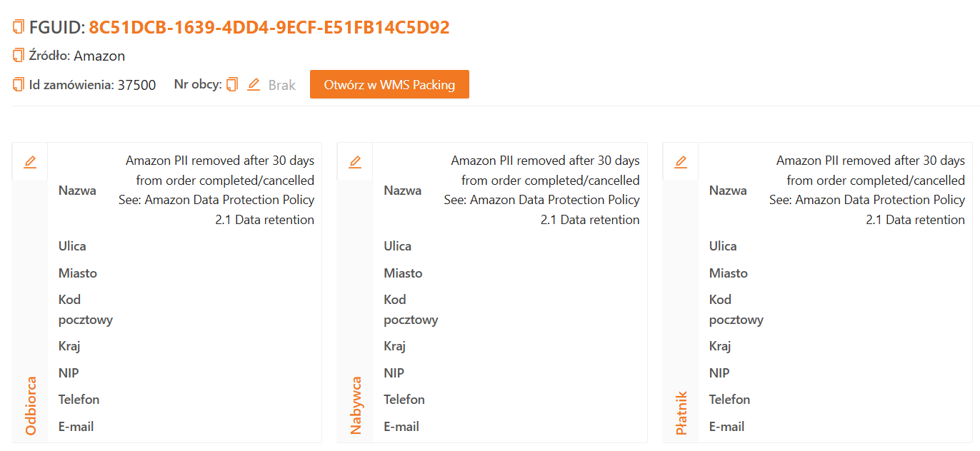Image resolution: width=980 pixels, height=451 pixels.
Task: Click the edit pencil in Płatnik card
Action: click(x=681, y=162)
